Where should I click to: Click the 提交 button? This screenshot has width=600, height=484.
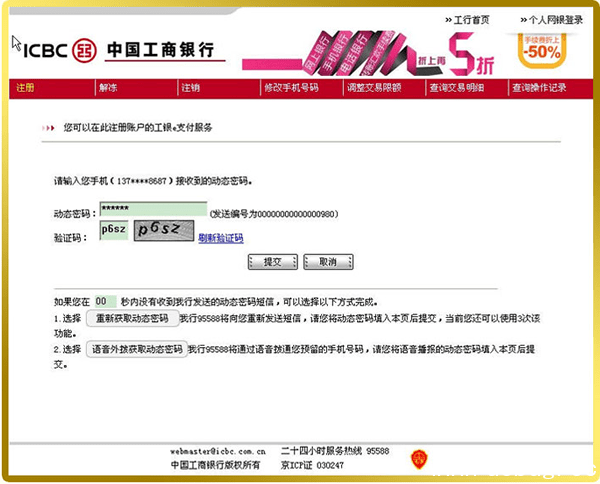pos(272,262)
